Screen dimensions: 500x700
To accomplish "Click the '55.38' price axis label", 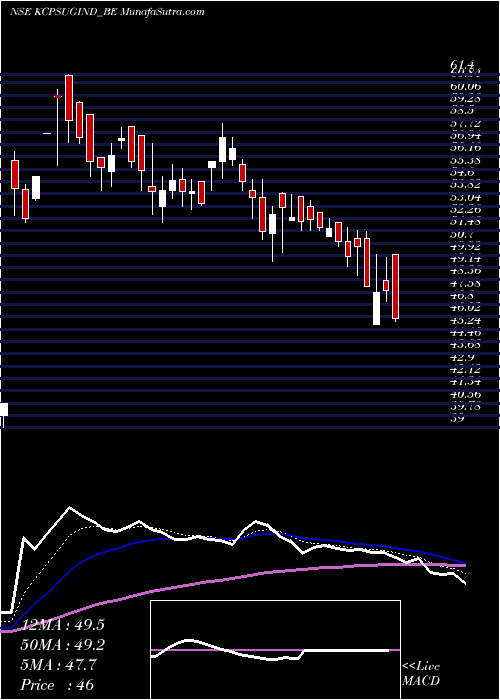I will pyautogui.click(x=464, y=160).
